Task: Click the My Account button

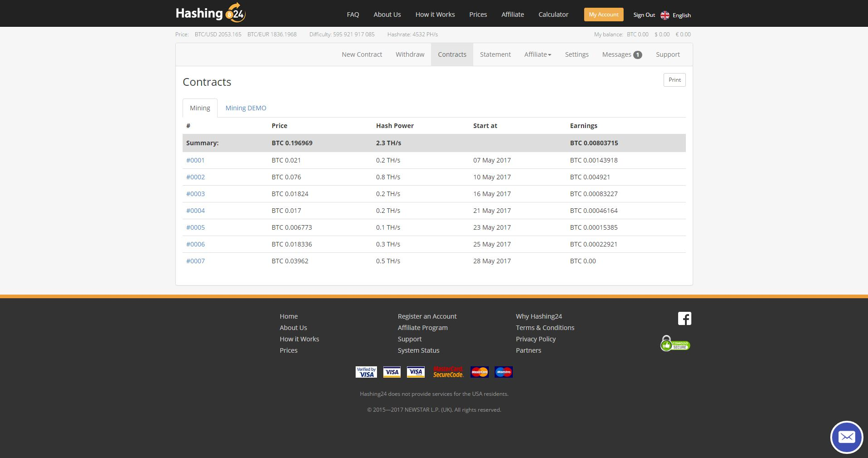Action: [x=604, y=15]
